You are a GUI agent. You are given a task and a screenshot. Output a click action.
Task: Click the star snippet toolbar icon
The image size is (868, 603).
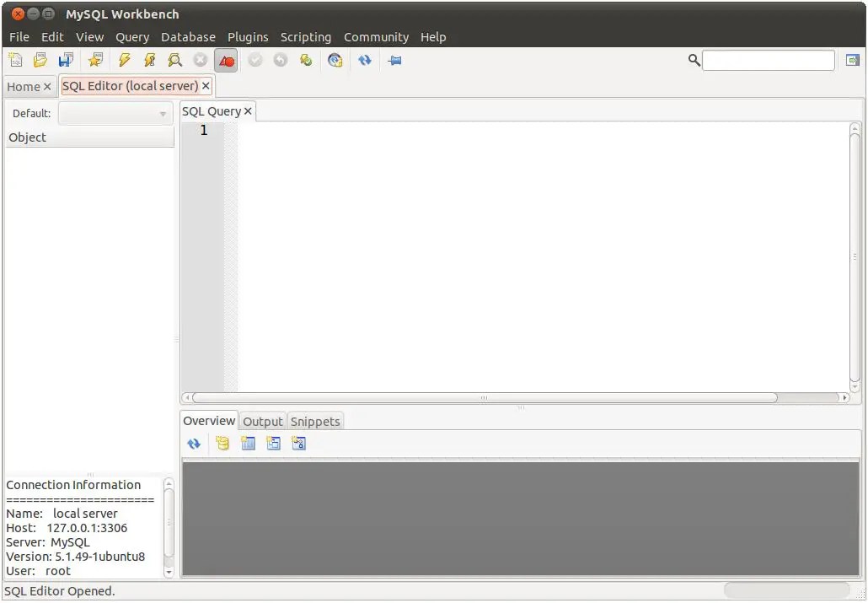(x=96, y=60)
